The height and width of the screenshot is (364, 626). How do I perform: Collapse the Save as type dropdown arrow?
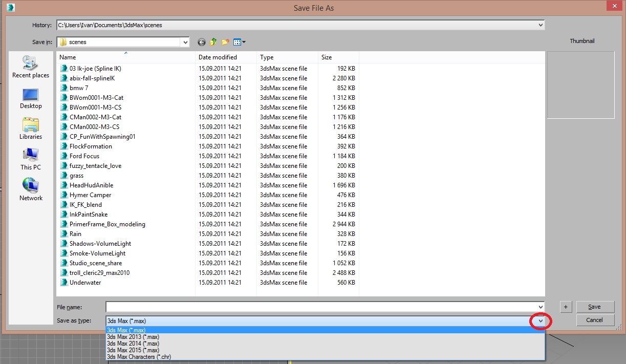tap(541, 321)
